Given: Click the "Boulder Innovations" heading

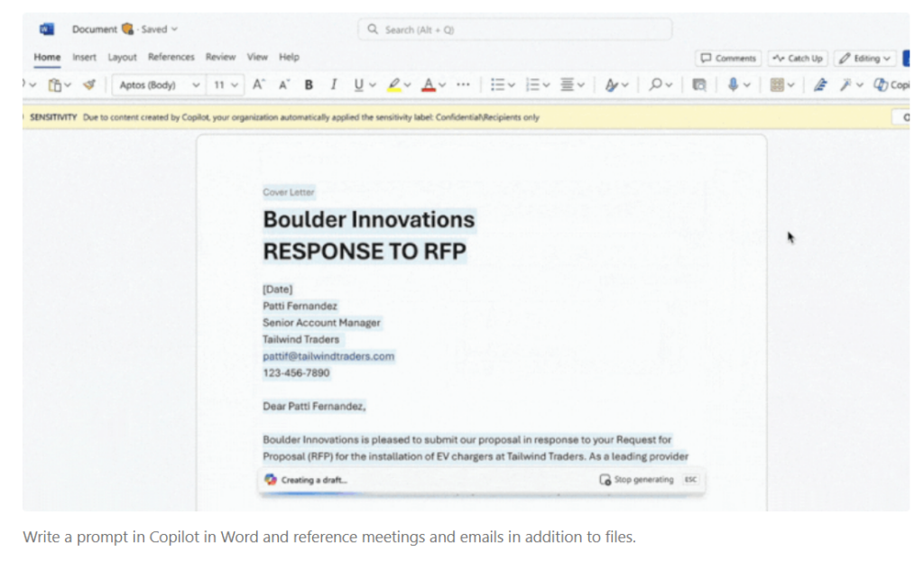Looking at the screenshot, I should pos(369,220).
